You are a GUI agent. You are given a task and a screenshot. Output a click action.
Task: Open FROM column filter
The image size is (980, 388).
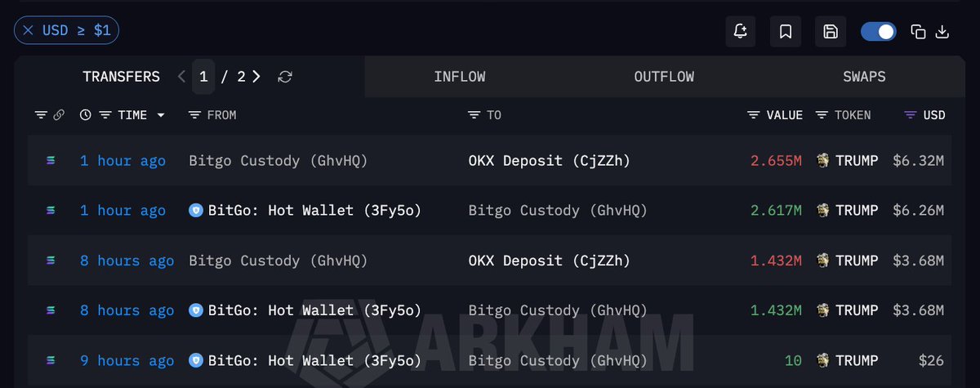(x=194, y=115)
